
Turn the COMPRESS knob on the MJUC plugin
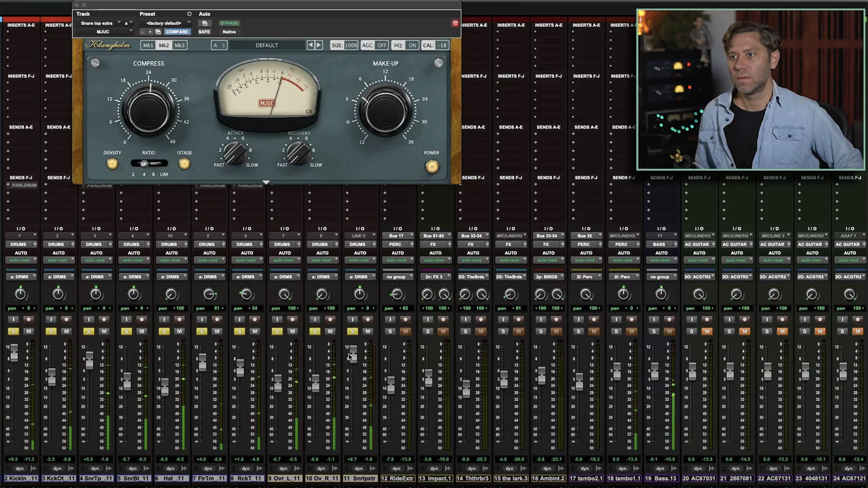tap(148, 110)
